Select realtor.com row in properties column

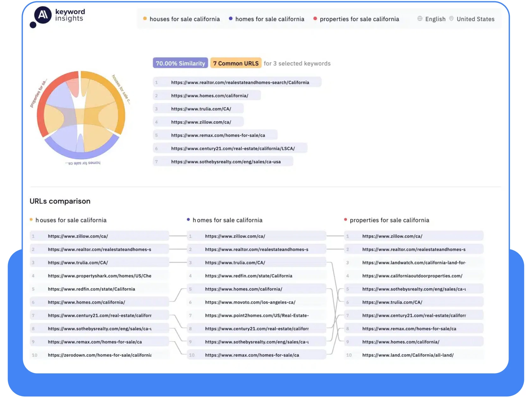click(x=414, y=249)
